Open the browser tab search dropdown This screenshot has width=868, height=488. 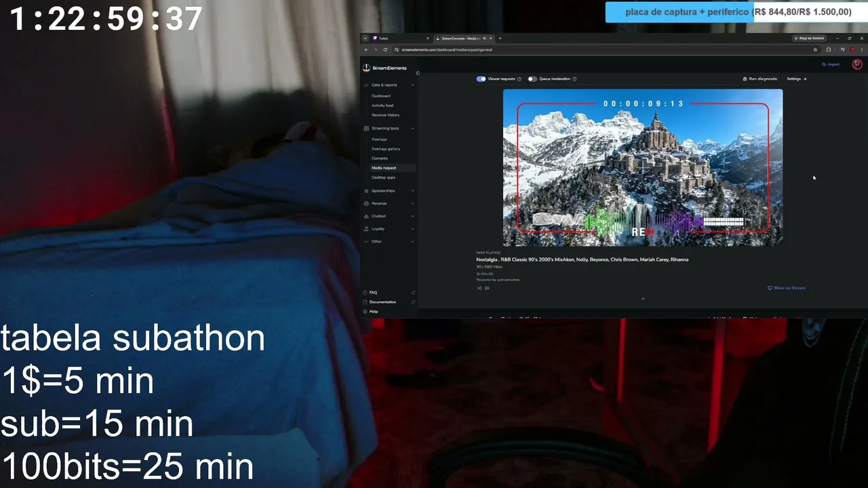(x=366, y=38)
